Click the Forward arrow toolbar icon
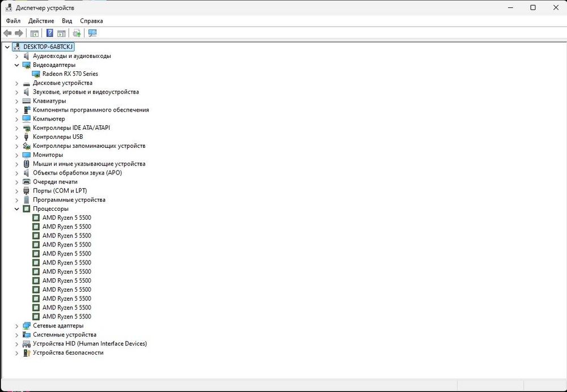Image resolution: width=567 pixels, height=392 pixels. click(19, 33)
